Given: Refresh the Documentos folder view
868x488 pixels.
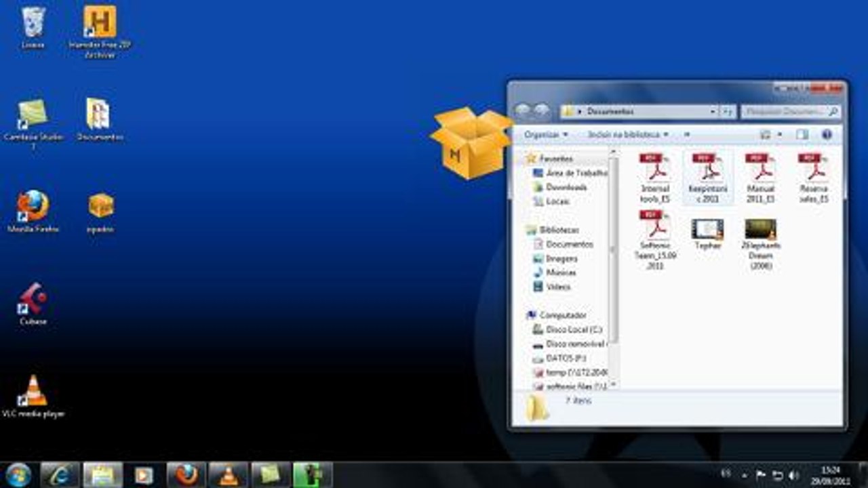Looking at the screenshot, I should point(728,111).
